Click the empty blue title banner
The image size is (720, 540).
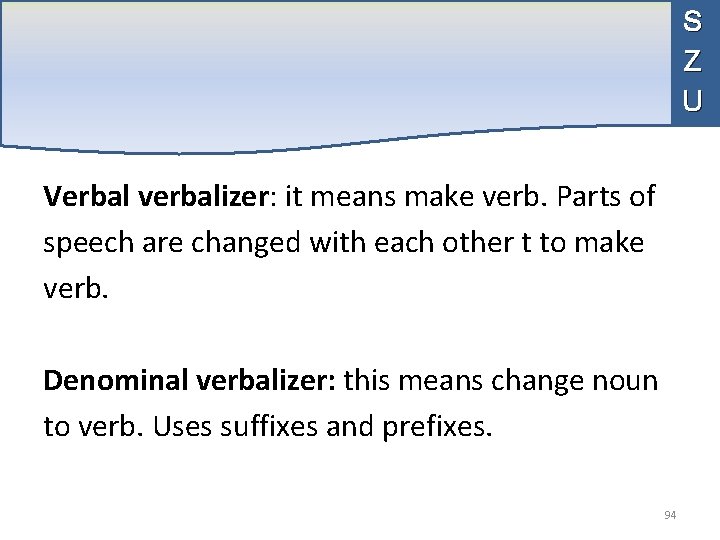[335, 73]
